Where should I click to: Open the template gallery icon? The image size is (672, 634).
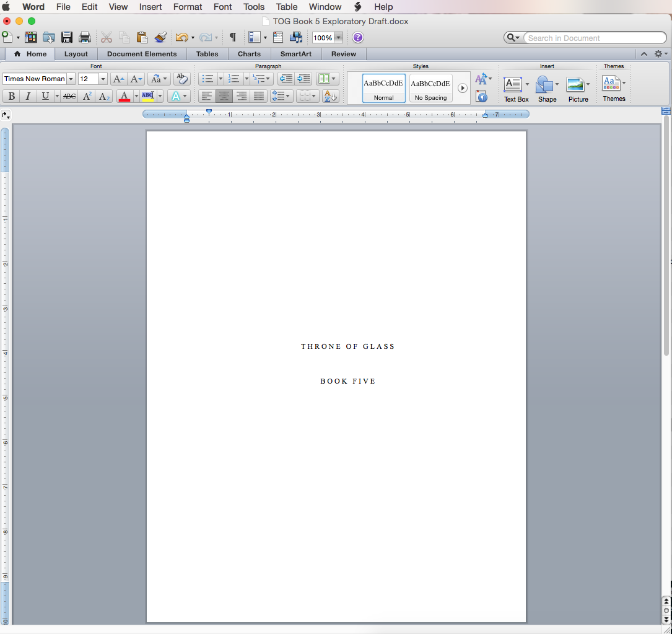(31, 37)
